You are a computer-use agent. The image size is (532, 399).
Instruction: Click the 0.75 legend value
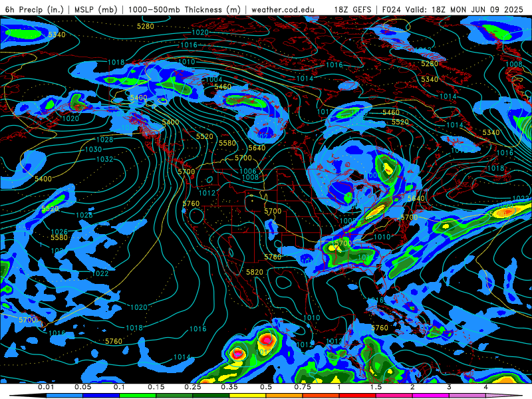point(303,387)
